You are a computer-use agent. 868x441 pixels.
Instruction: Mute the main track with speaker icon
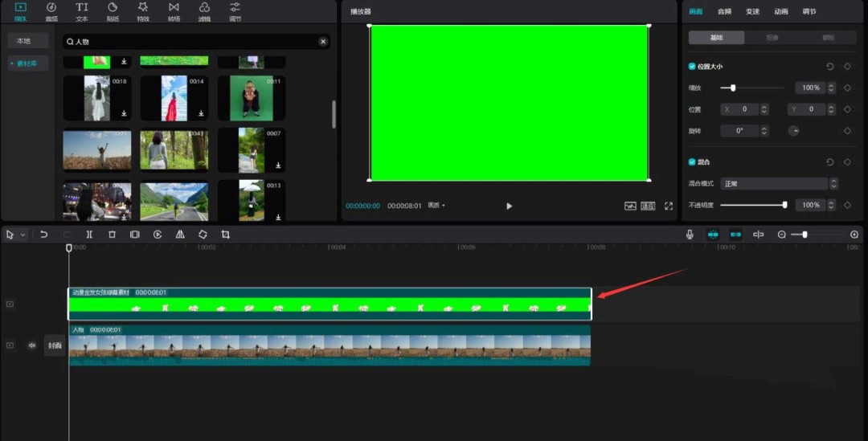point(32,345)
